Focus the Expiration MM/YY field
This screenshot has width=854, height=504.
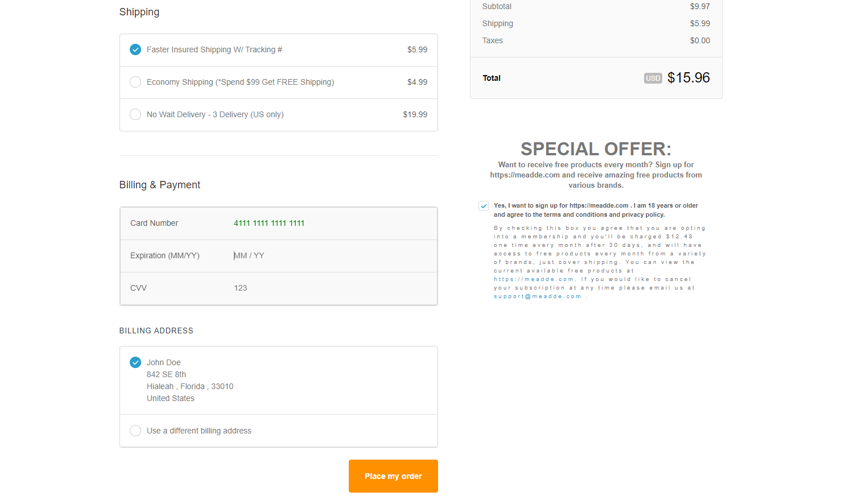[x=330, y=255]
